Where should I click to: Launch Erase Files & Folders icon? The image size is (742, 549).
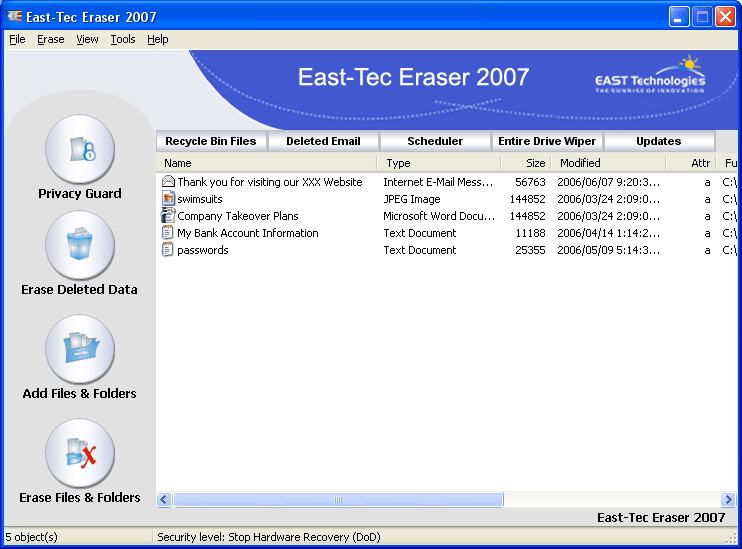(80, 453)
